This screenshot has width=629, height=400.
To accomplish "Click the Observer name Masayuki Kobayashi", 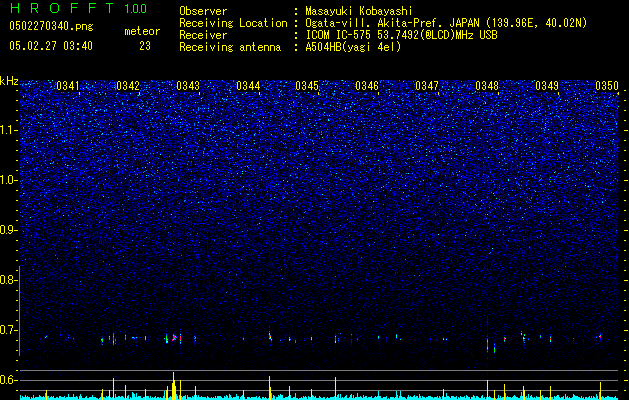I will pos(359,11).
